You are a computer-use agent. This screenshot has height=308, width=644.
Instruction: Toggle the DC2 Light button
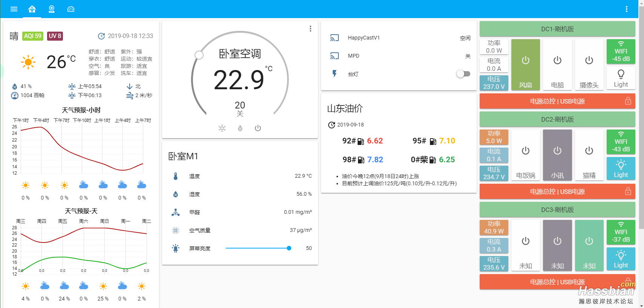tap(621, 168)
